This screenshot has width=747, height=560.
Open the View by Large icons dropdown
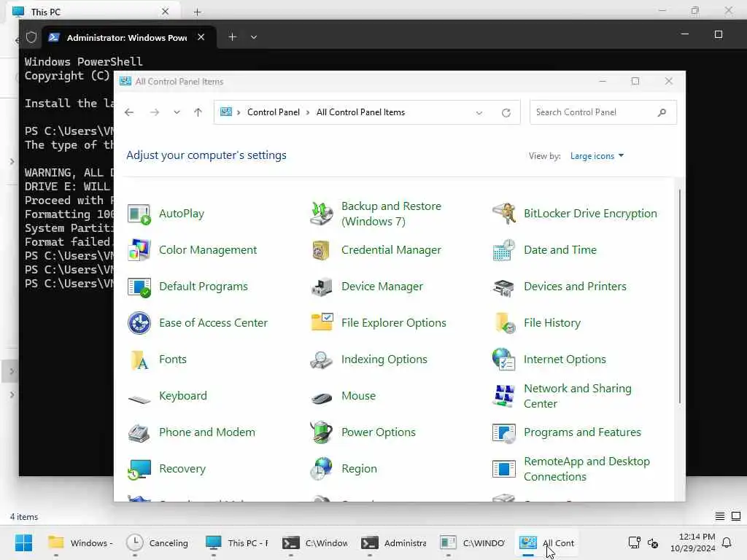597,156
